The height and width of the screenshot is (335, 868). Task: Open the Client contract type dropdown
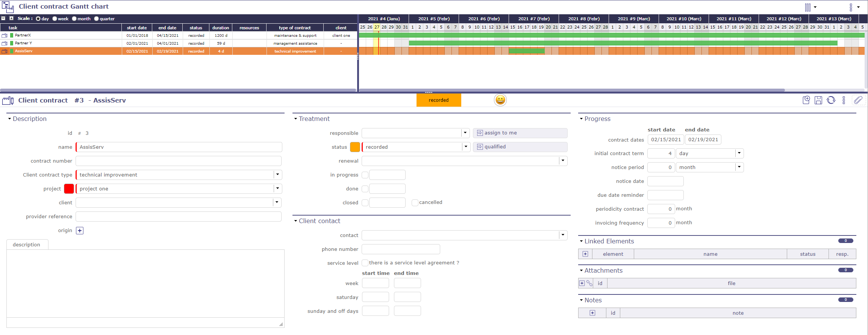[x=277, y=175]
